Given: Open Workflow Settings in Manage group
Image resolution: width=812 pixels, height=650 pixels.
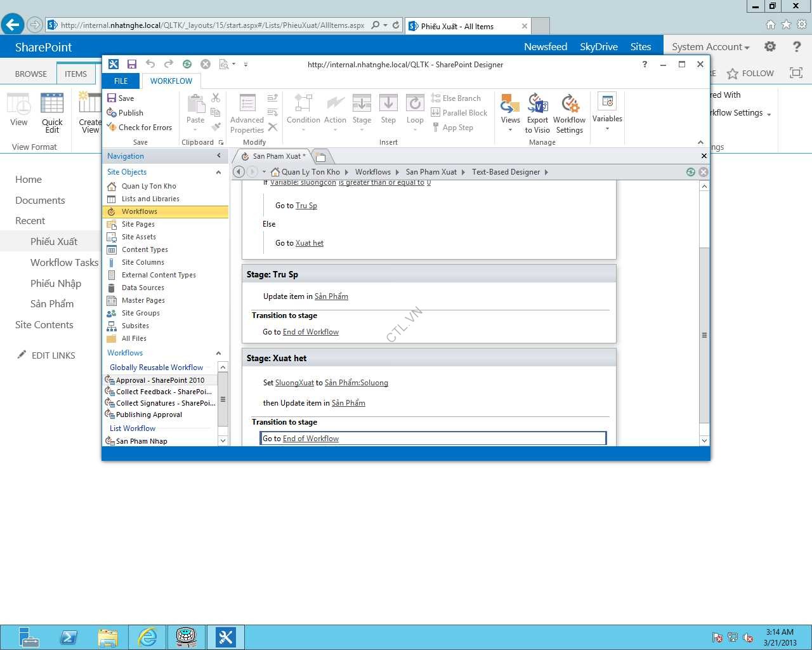Looking at the screenshot, I should coord(569,114).
